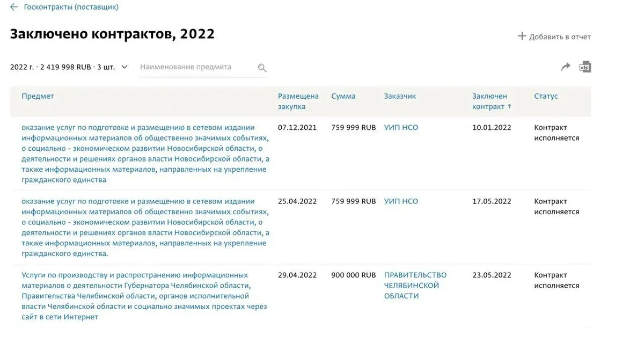Open the Челябинской области Губернатора contract subject
The height and width of the screenshot is (343, 644).
tap(145, 296)
